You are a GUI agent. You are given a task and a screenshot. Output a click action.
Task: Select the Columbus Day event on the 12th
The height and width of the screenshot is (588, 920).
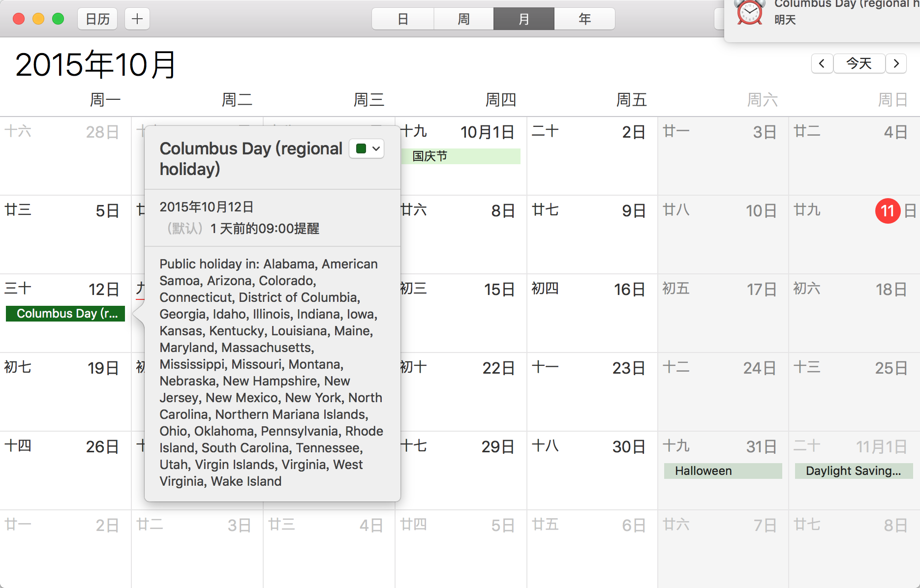click(x=65, y=314)
